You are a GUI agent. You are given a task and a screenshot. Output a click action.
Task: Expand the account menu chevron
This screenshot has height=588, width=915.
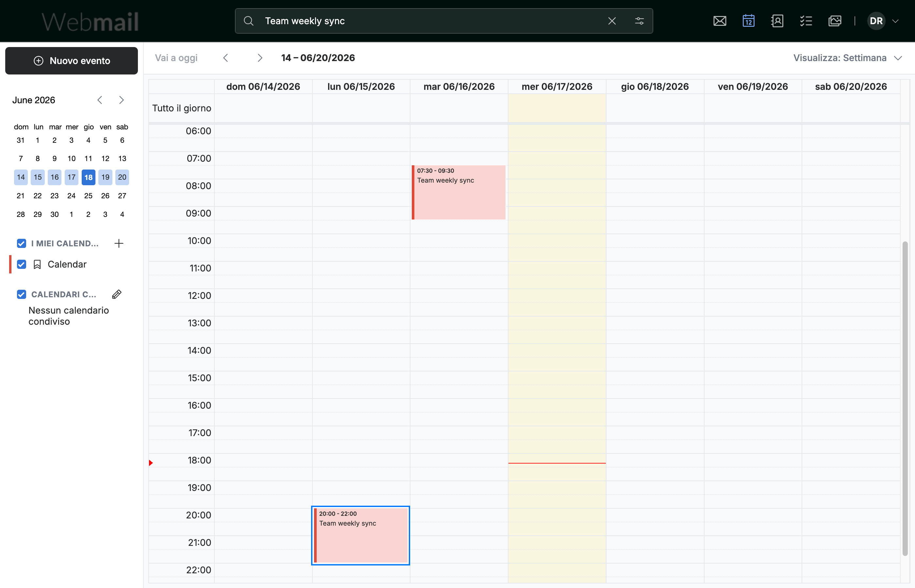pos(895,21)
